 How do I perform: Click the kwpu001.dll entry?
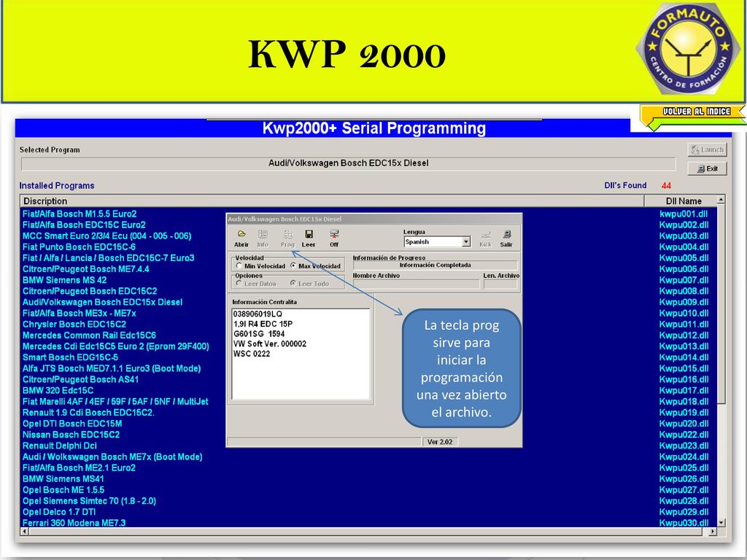click(684, 214)
